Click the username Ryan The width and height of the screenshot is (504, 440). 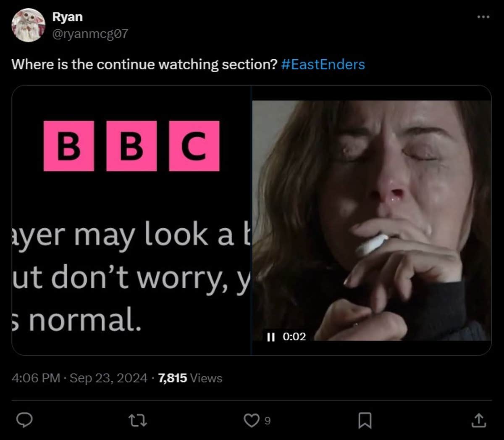coord(67,16)
